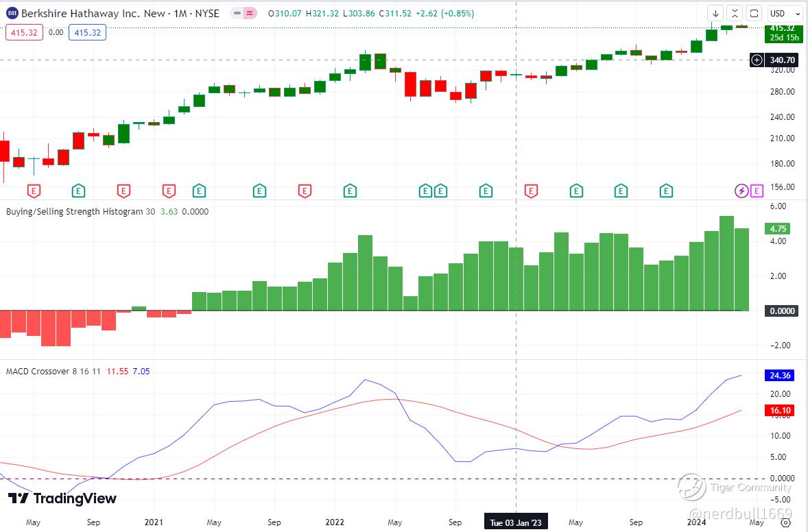Click the last green E marker before lightning icon
The image size is (808, 532).
tap(666, 191)
